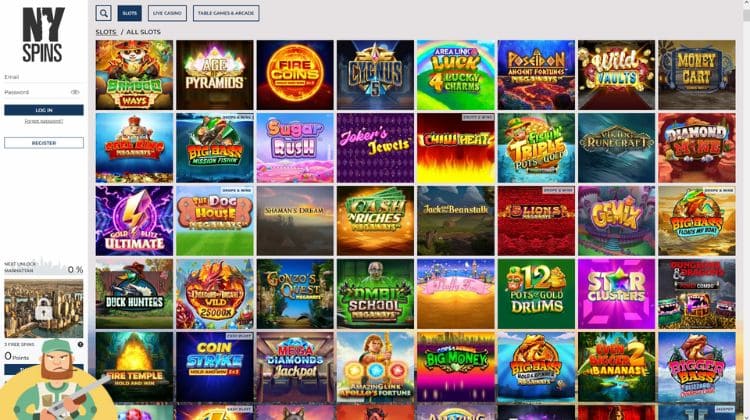
Task: Focus the Email input field
Action: click(44, 77)
